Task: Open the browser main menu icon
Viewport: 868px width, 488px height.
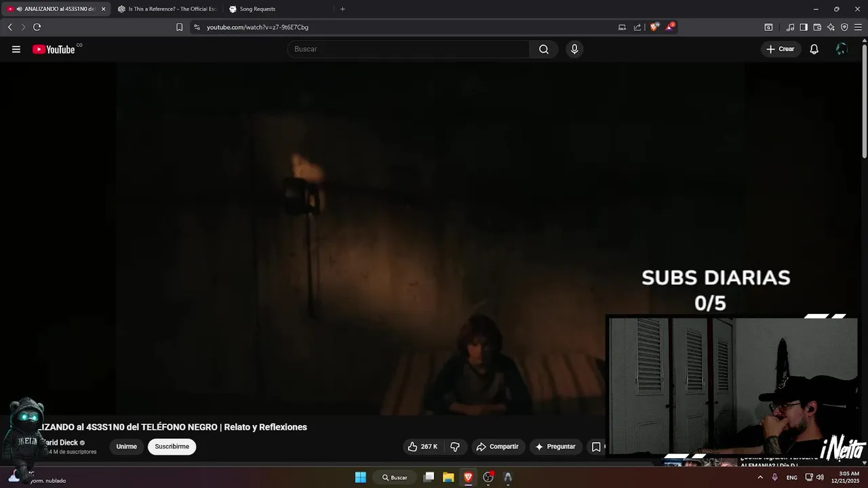Action: 858,27
